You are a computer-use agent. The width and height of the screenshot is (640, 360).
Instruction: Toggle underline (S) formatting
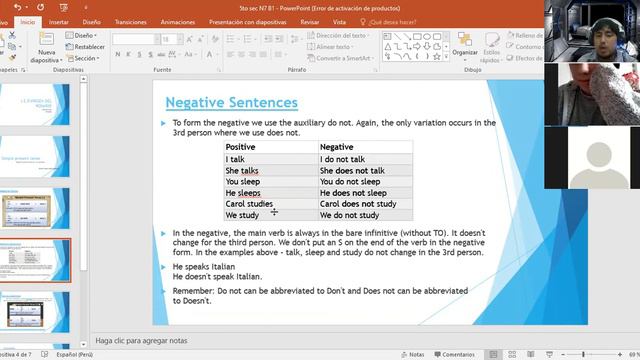click(139, 54)
